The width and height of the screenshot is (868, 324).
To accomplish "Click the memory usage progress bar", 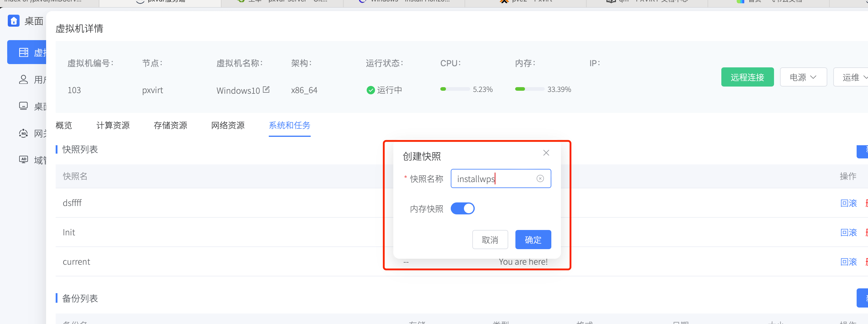I will [530, 89].
